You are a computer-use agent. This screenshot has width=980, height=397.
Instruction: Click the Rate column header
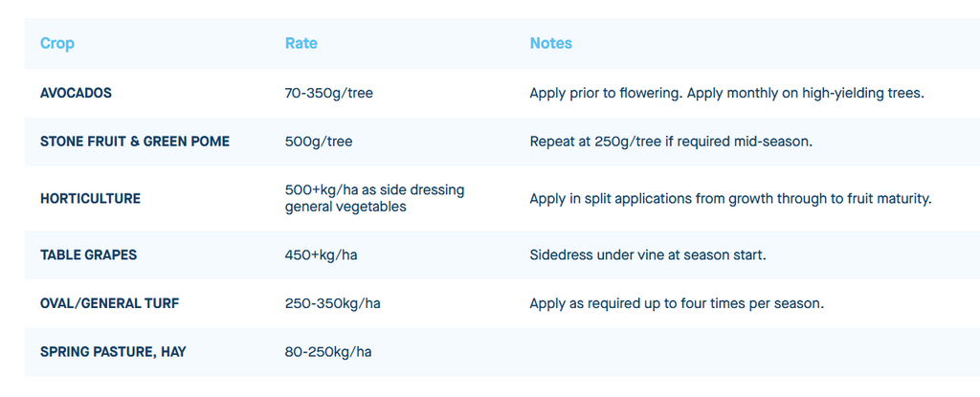[301, 43]
